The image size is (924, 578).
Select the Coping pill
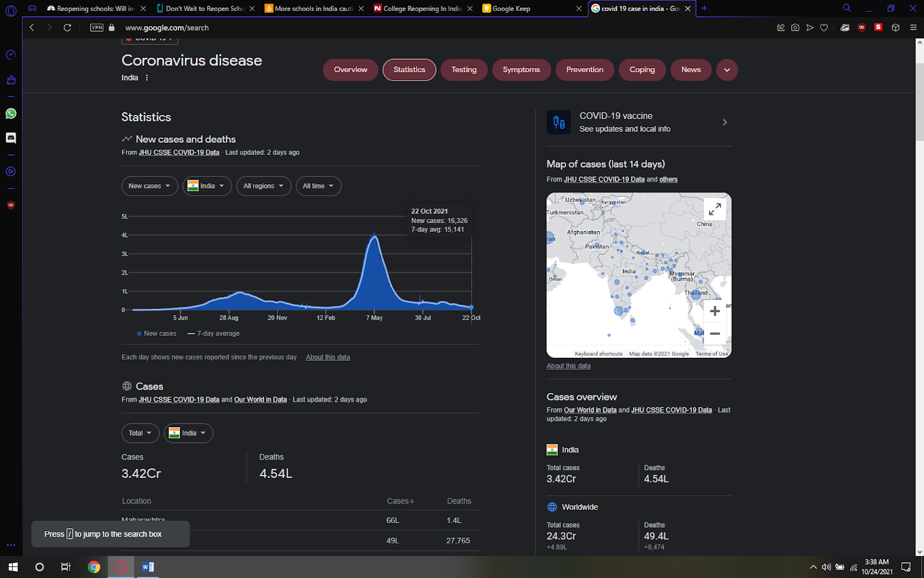[642, 70]
